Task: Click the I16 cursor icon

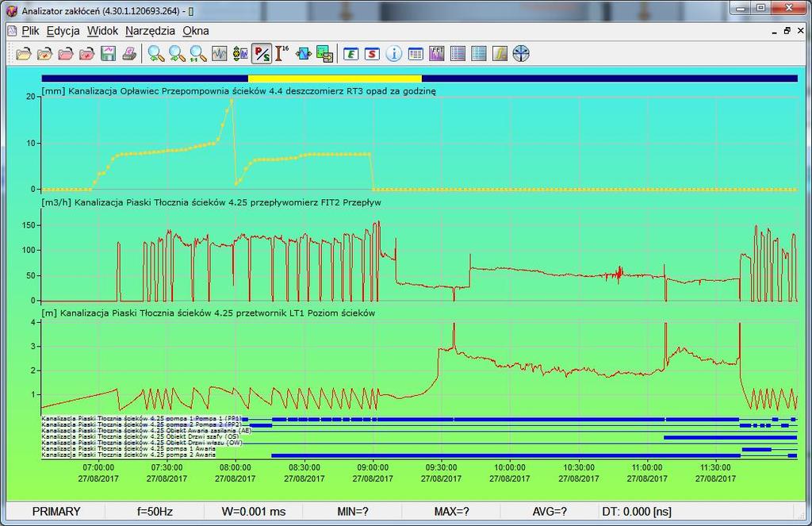Action: click(x=282, y=53)
